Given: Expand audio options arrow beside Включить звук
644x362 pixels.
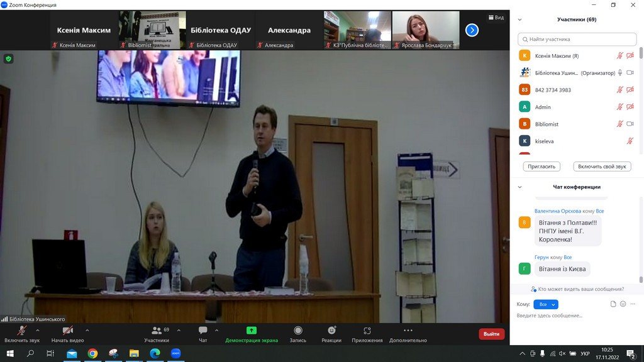Looking at the screenshot, I should 38,330.
